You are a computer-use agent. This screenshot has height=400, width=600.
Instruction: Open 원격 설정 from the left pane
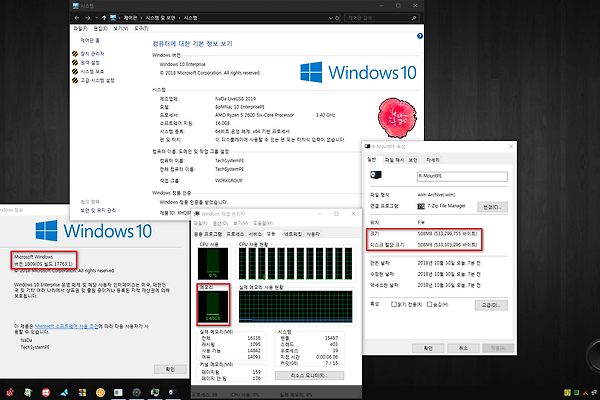coord(90,62)
